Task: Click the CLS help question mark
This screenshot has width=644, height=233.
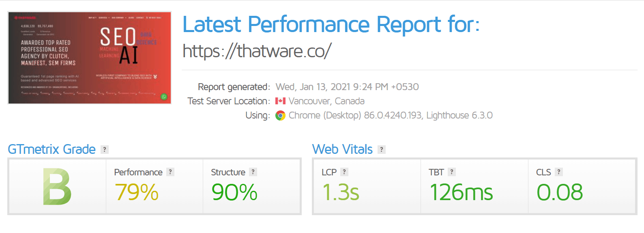Action: 559,172
